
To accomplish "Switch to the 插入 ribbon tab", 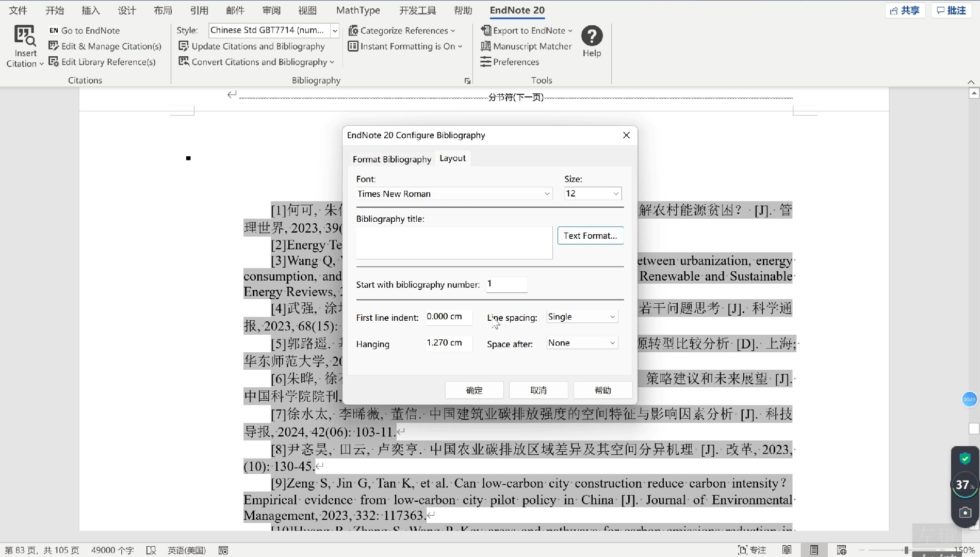I will [x=90, y=10].
